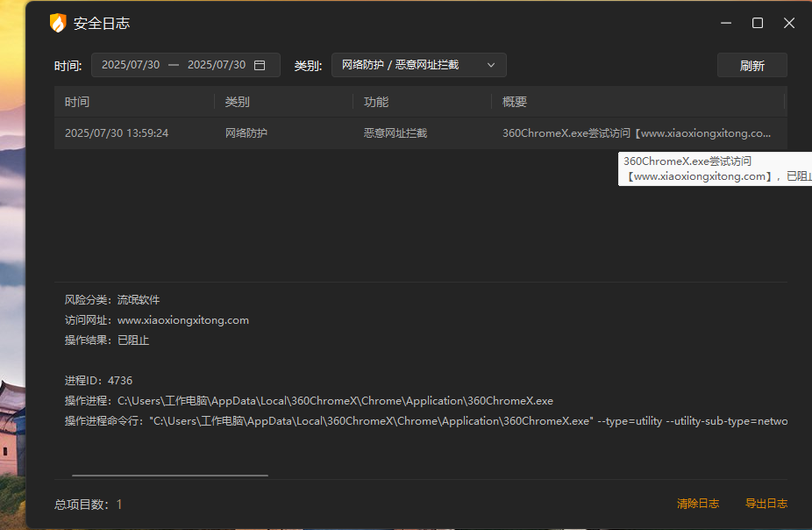Click the 操作进程 path line
Image resolution: width=812 pixels, height=530 pixels.
pos(309,401)
